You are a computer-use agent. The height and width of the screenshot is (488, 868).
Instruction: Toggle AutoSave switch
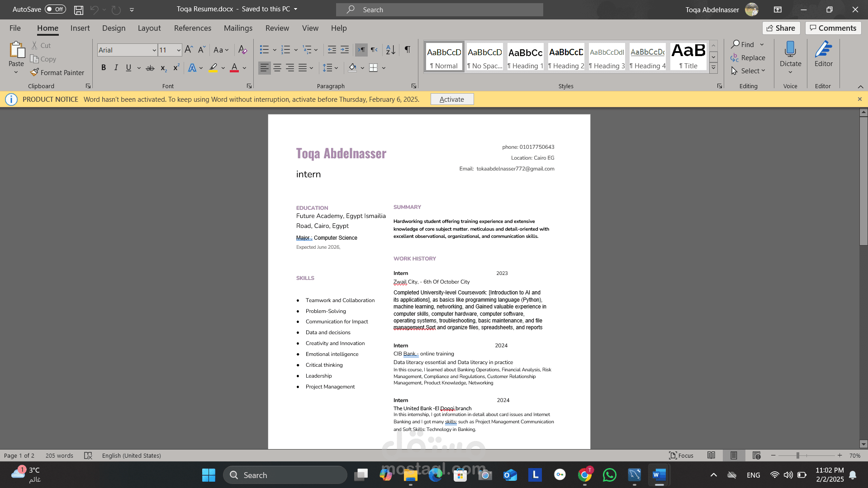[x=55, y=9]
